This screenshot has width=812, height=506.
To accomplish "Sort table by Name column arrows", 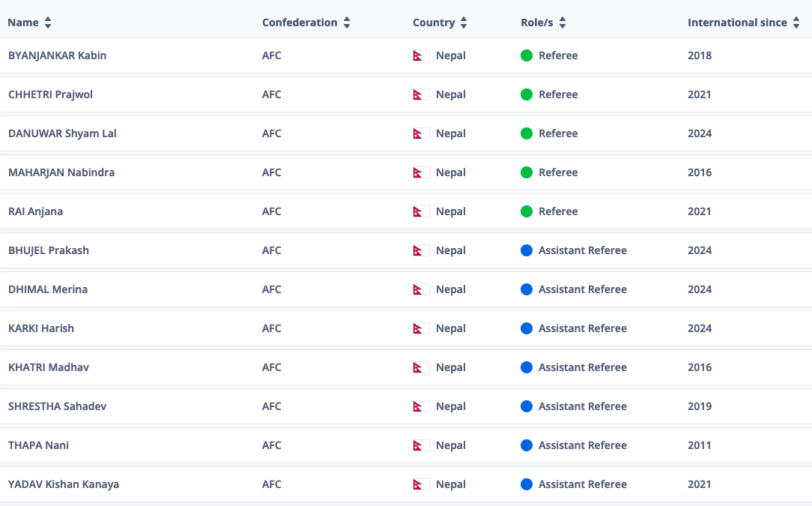I will click(48, 22).
